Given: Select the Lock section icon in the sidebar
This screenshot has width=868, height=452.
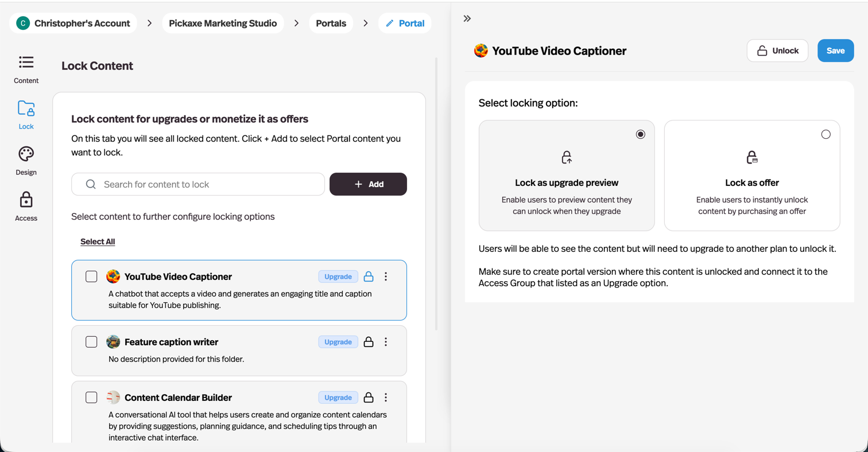Looking at the screenshot, I should click(x=26, y=114).
